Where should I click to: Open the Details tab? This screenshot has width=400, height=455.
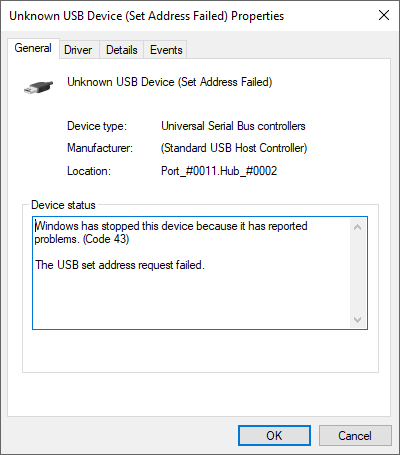[x=122, y=50]
